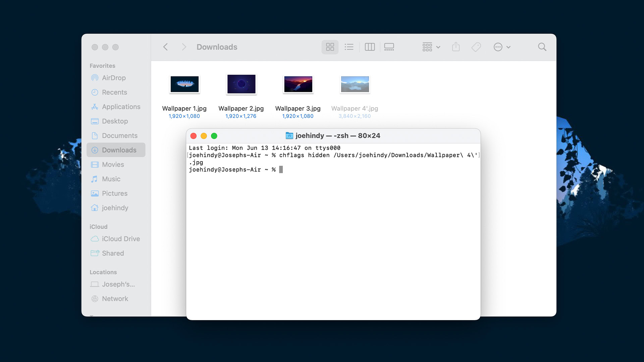
Task: Click the Share toolbar icon
Action: pos(456,47)
